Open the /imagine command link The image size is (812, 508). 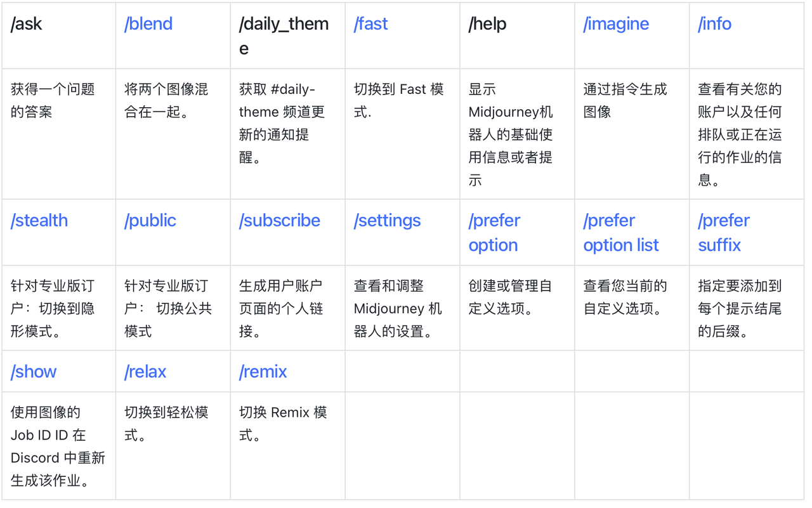pyautogui.click(x=616, y=24)
